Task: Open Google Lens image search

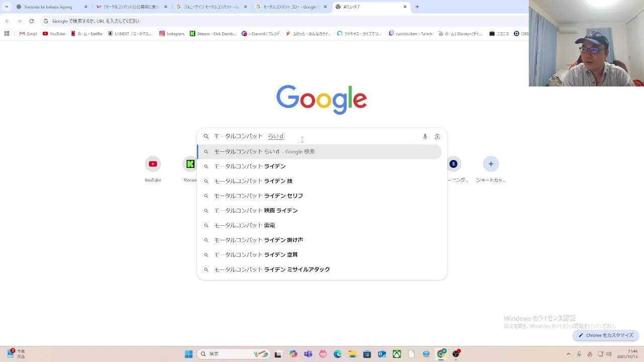Action: (x=437, y=136)
